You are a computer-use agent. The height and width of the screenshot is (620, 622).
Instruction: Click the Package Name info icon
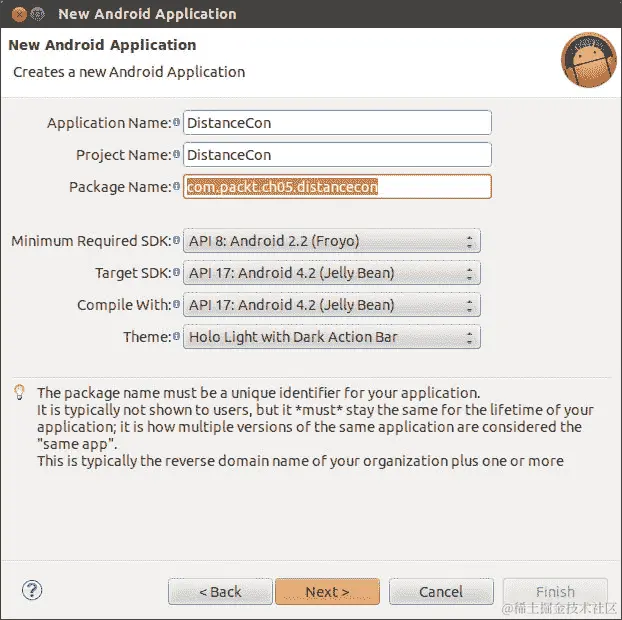point(177,186)
